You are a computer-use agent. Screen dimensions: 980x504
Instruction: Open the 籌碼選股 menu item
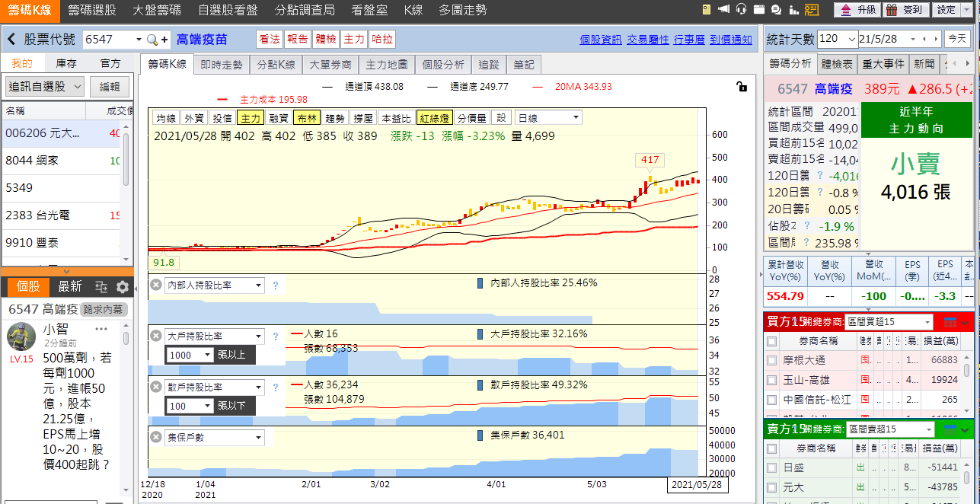[x=91, y=10]
